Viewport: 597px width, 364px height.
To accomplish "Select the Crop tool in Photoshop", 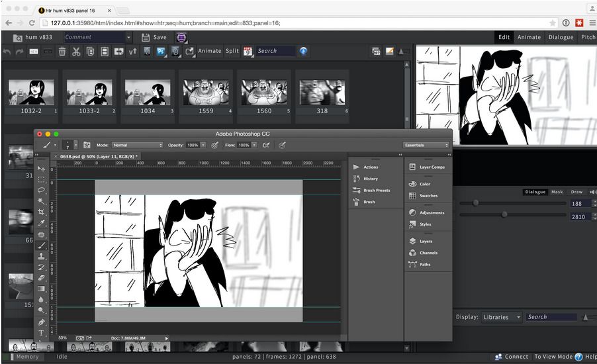I will 42,212.
